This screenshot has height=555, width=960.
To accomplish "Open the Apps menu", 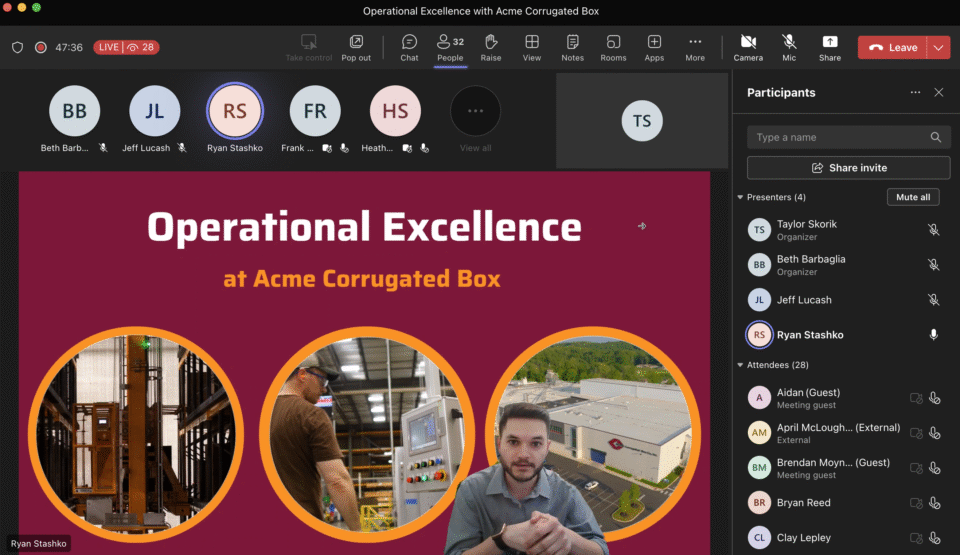I will [654, 48].
